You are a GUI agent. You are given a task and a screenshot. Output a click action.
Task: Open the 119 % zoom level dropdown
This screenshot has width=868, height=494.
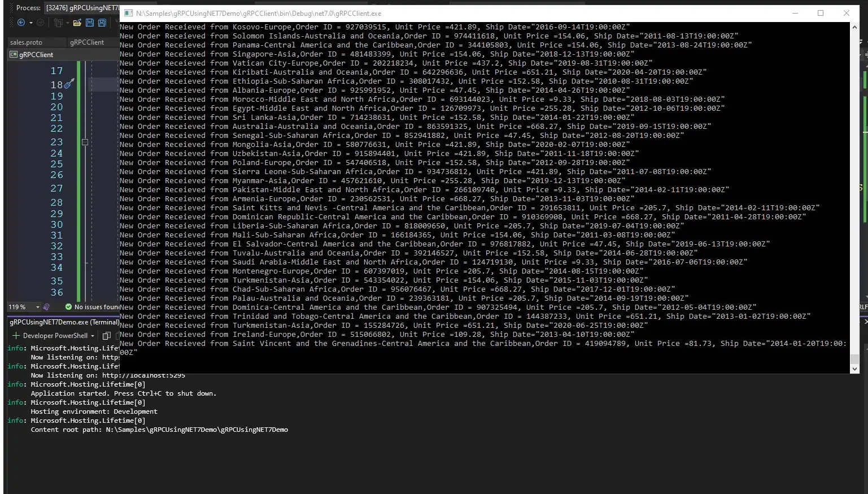pos(37,307)
